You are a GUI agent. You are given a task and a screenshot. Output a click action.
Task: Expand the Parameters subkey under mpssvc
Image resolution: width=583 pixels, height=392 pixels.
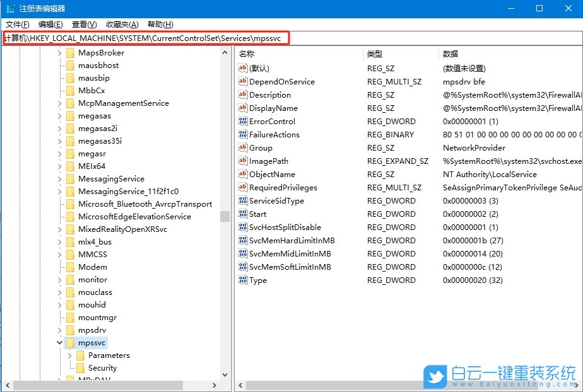click(71, 355)
